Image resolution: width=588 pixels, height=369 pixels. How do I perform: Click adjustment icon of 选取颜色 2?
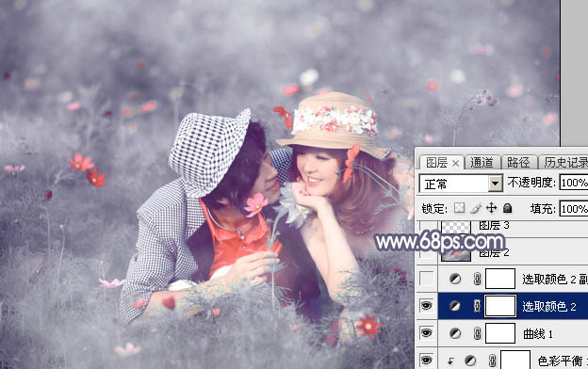(x=455, y=306)
